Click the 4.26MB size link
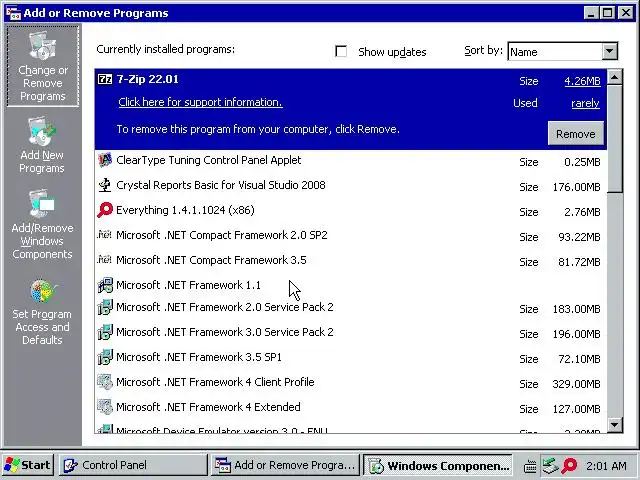640x480 pixels. (x=582, y=81)
